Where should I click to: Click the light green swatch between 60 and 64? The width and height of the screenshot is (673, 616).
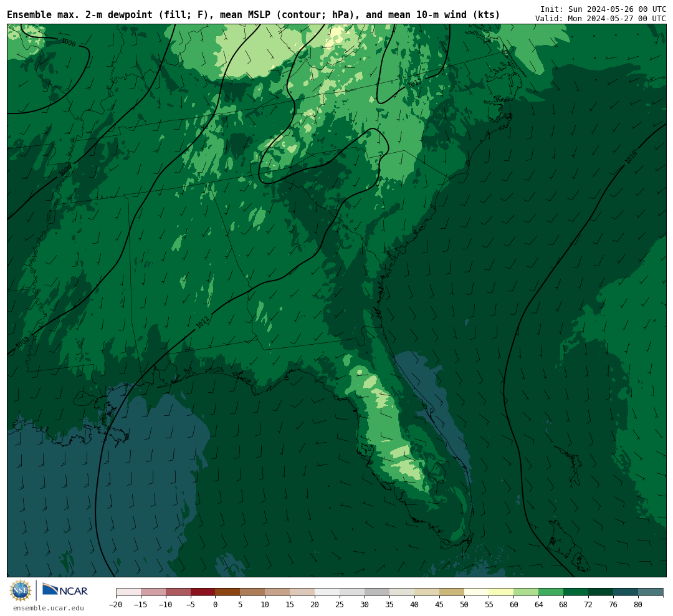(526, 592)
